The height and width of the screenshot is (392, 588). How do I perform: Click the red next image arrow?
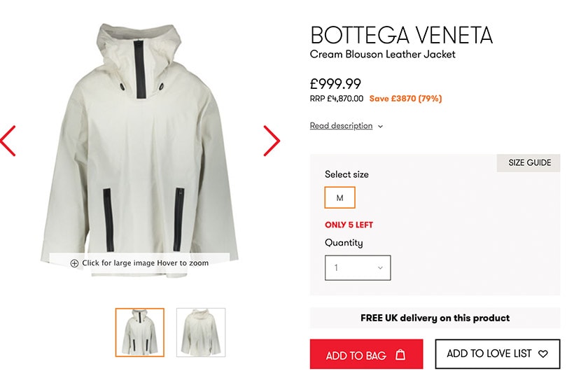tap(272, 141)
